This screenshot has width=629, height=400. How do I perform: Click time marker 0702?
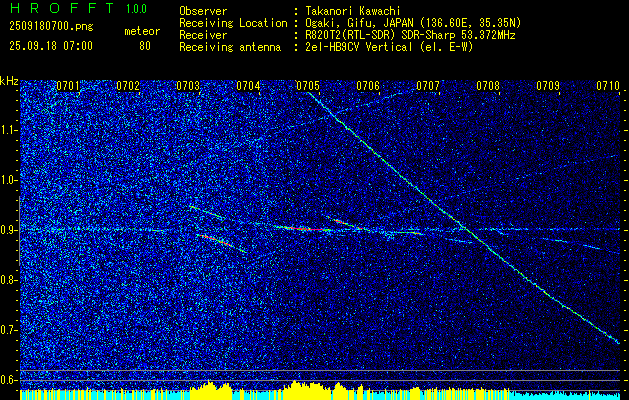(128, 86)
